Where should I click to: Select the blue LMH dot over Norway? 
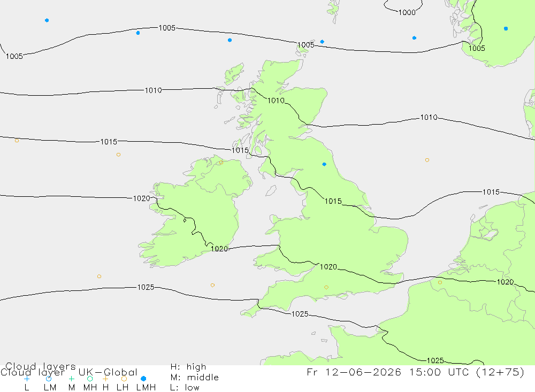(x=506, y=29)
